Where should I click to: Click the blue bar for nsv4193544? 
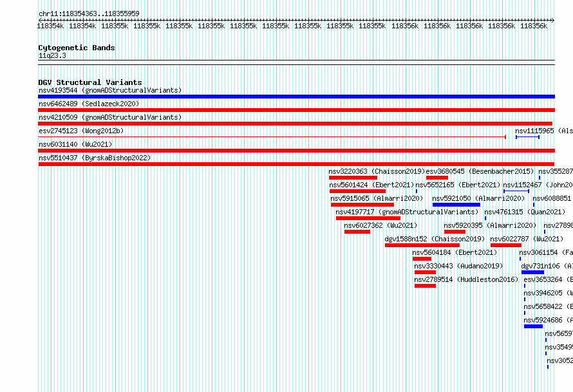tap(296, 97)
